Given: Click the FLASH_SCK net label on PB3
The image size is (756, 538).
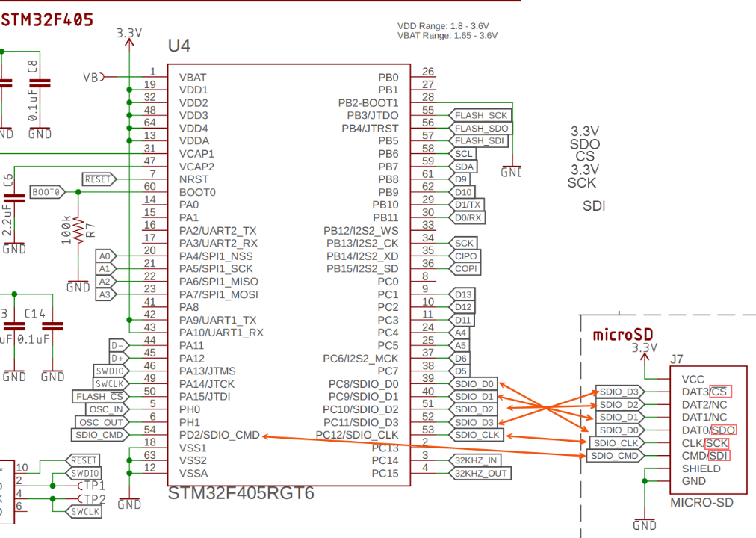Looking at the screenshot, I should pyautogui.click(x=480, y=116).
